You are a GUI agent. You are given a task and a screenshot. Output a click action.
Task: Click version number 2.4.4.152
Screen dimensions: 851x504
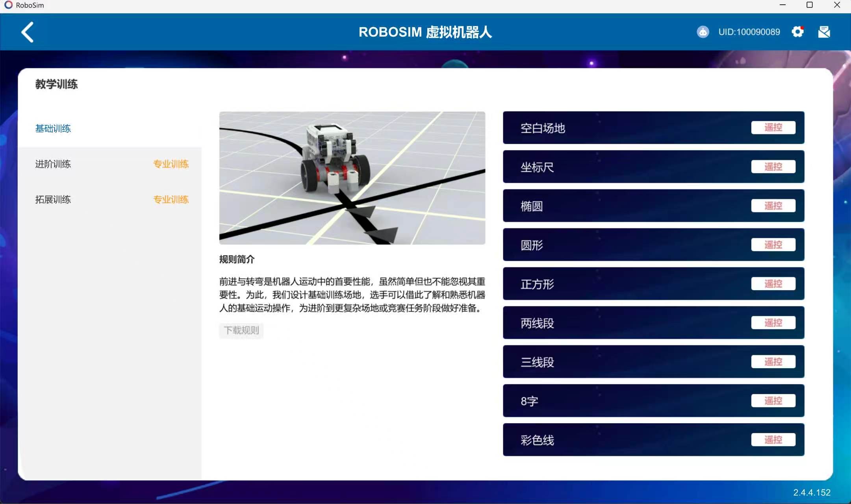point(812,492)
